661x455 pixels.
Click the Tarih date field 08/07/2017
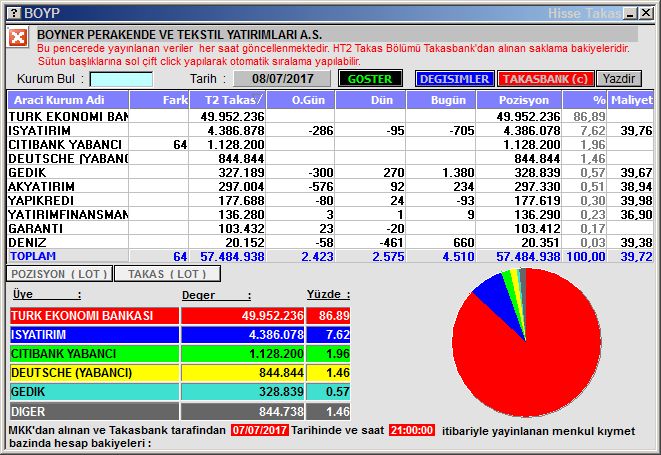coord(282,79)
